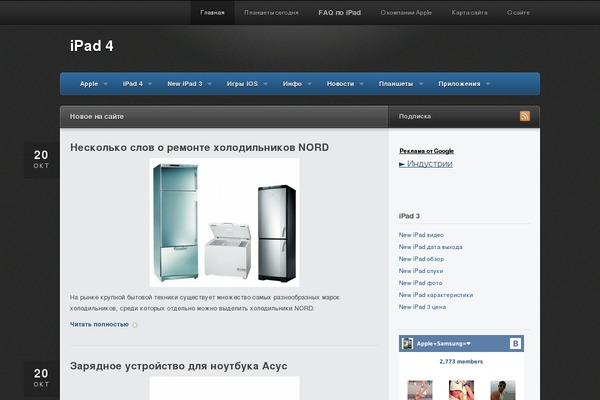Open FAQ по iPad page

pyautogui.click(x=339, y=13)
